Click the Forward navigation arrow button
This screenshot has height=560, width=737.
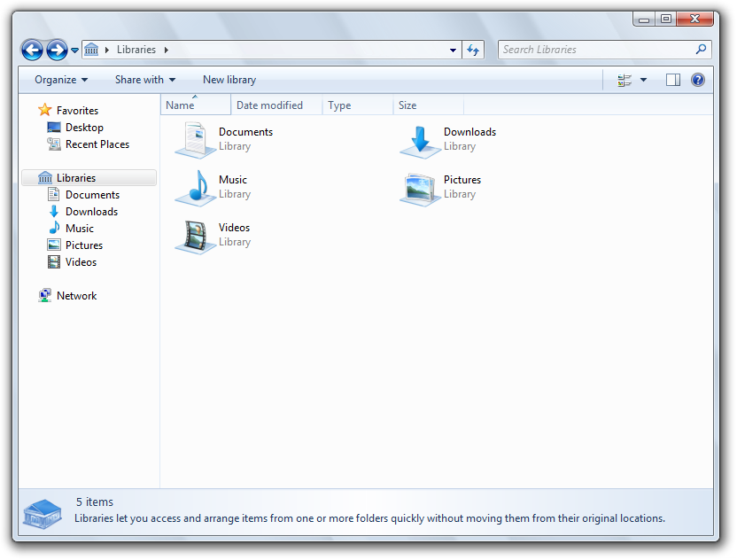[x=57, y=51]
